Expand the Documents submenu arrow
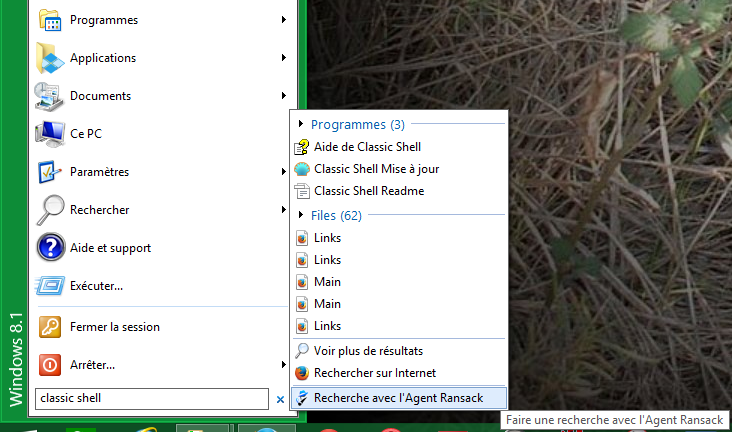Image resolution: width=732 pixels, height=432 pixels. pos(284,97)
